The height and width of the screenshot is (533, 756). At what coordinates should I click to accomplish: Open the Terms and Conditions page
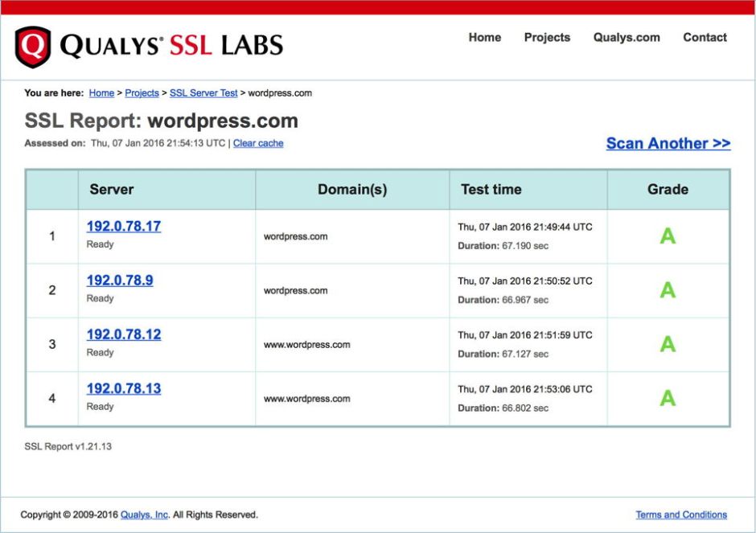tap(682, 515)
